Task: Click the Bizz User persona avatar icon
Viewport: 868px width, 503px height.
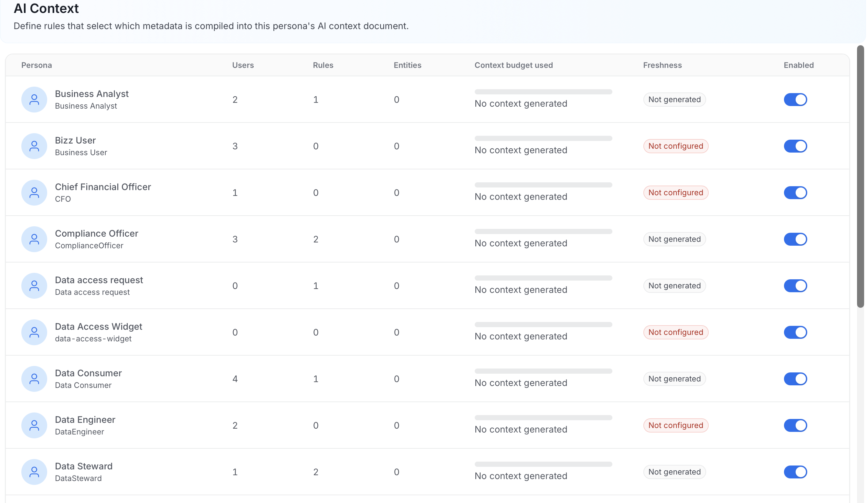Action: 34,146
